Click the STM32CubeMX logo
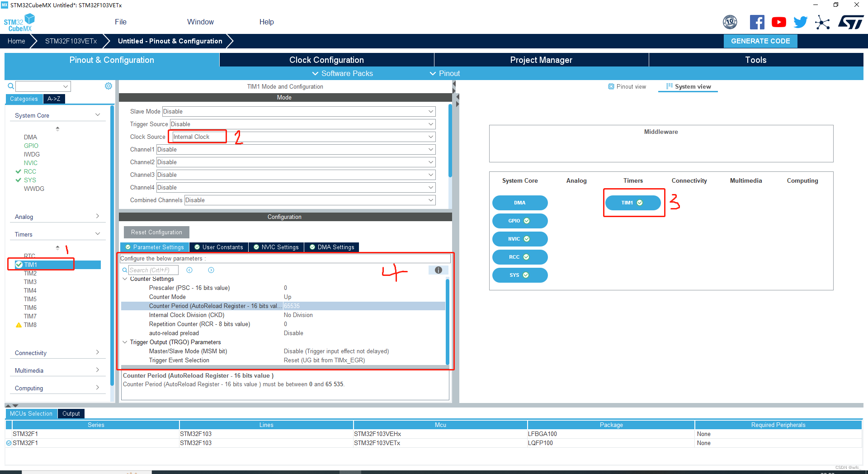 19,22
